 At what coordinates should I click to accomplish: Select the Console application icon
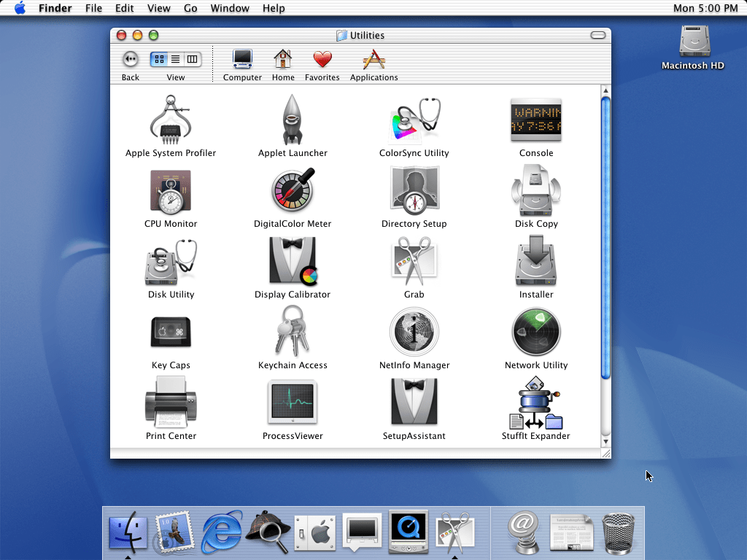(x=536, y=120)
